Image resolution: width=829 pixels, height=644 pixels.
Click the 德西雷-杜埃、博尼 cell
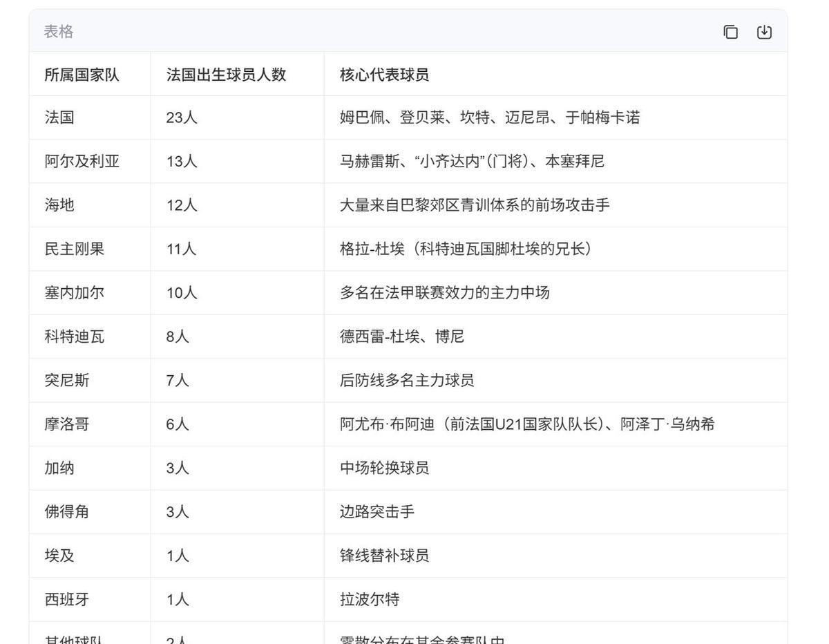555,337
